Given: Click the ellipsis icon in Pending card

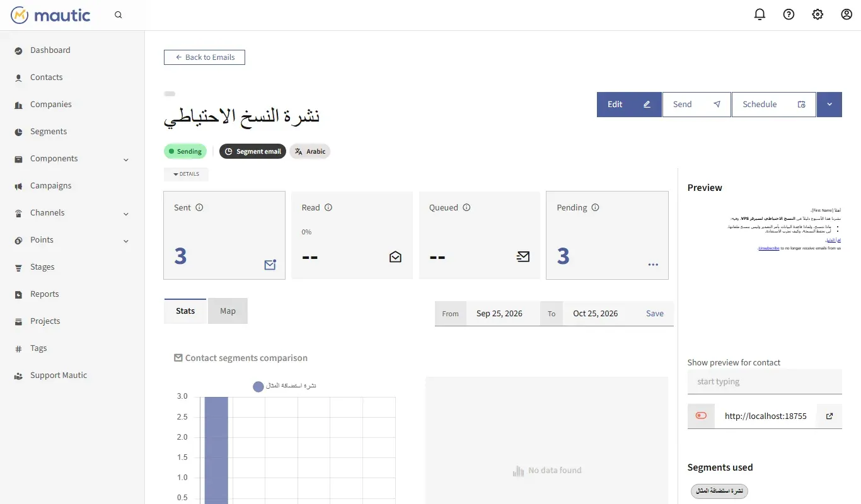Looking at the screenshot, I should pos(653,265).
